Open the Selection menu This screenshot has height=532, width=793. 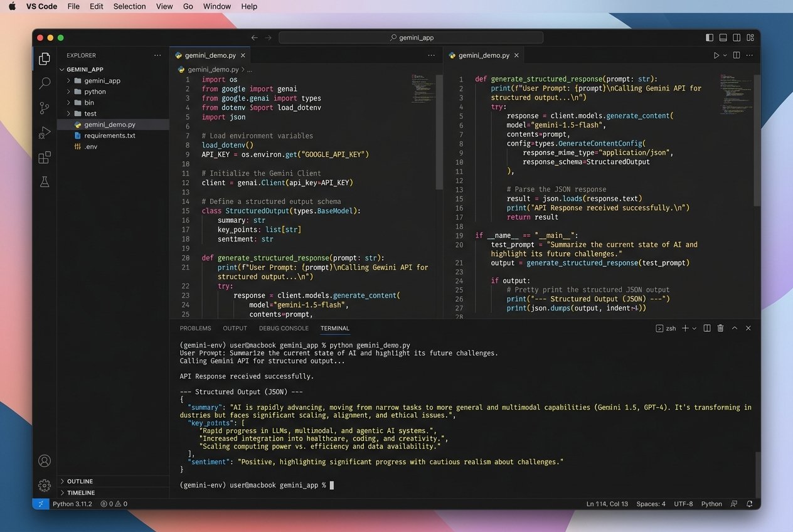click(x=130, y=6)
